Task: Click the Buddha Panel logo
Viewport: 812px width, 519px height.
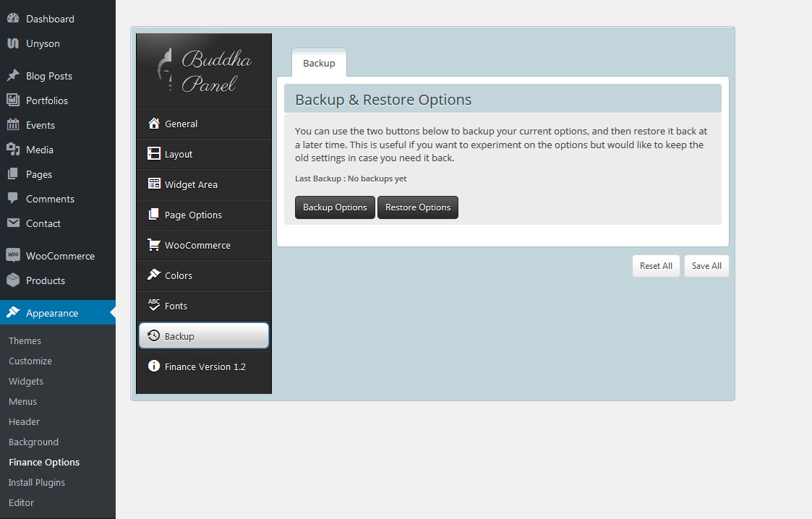Action: [204, 71]
